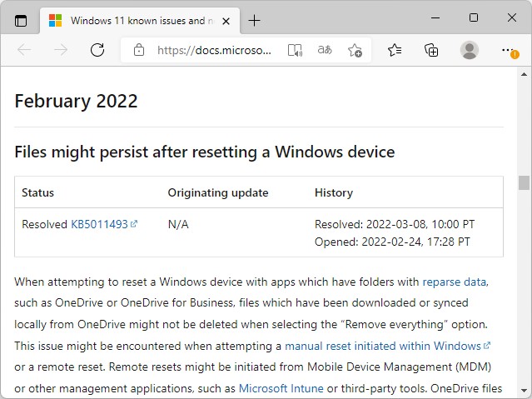Minimize the browser window
Screen dimensions: 532x399
coord(435,17)
